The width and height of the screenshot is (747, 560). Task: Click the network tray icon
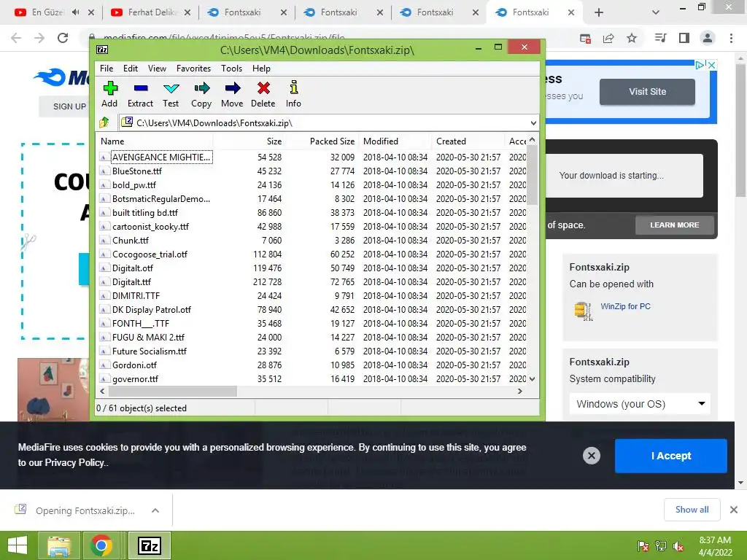(661, 546)
